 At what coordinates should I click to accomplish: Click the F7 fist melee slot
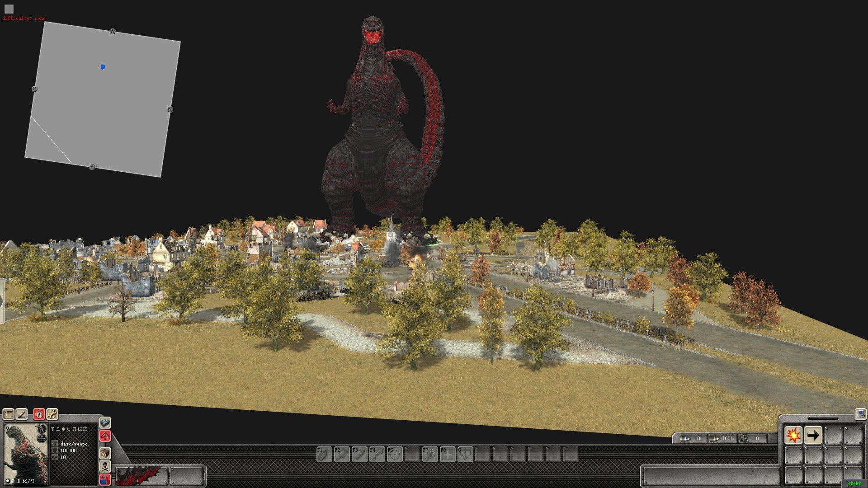(x=429, y=454)
